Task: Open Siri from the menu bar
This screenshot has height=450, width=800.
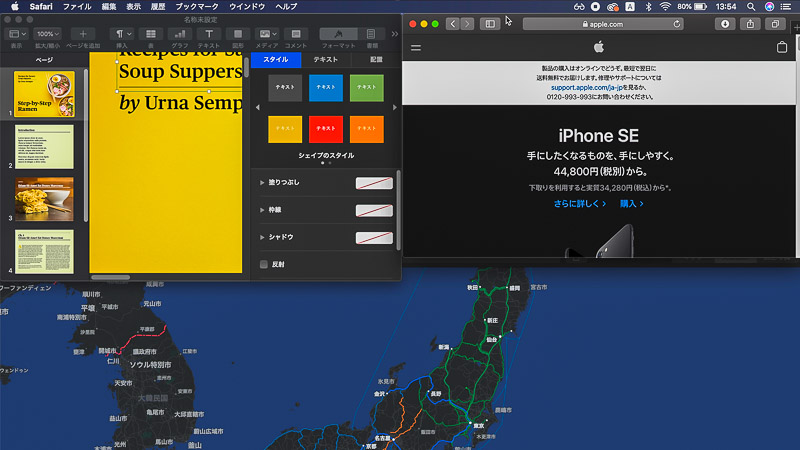Action: [769, 7]
